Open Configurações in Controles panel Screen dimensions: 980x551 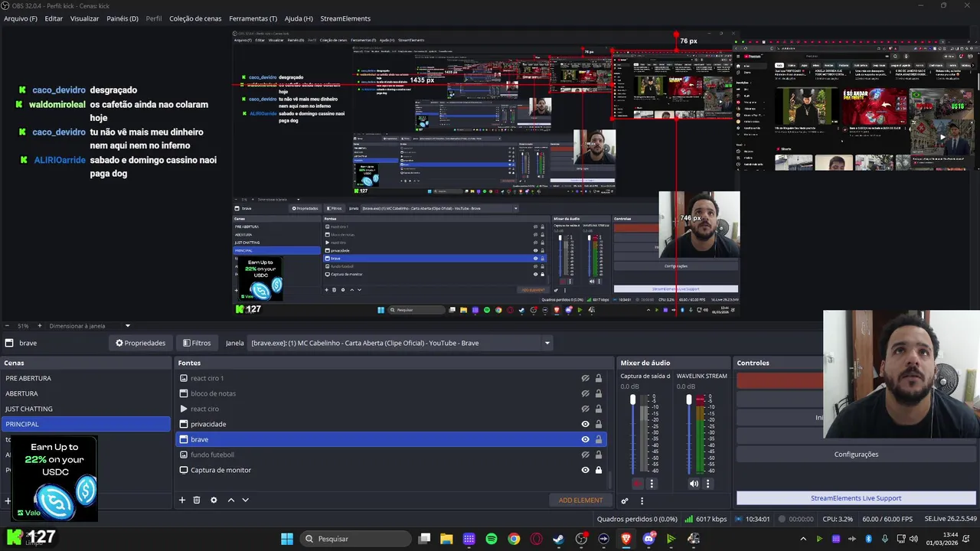856,454
